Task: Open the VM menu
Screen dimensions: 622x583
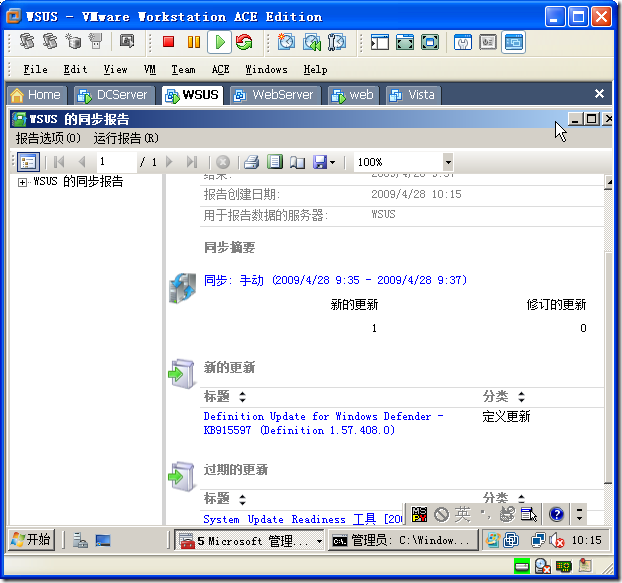Action: pos(150,69)
